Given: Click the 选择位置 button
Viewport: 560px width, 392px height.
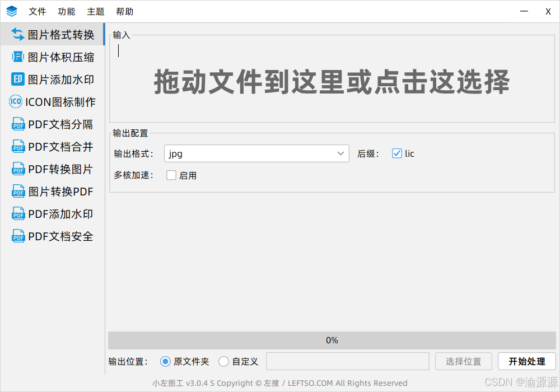Looking at the screenshot, I should pos(463,361).
